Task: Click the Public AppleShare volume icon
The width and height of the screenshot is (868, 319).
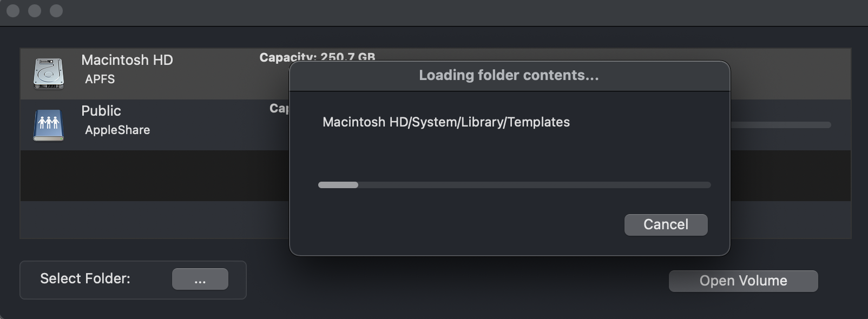Action: coord(49,125)
